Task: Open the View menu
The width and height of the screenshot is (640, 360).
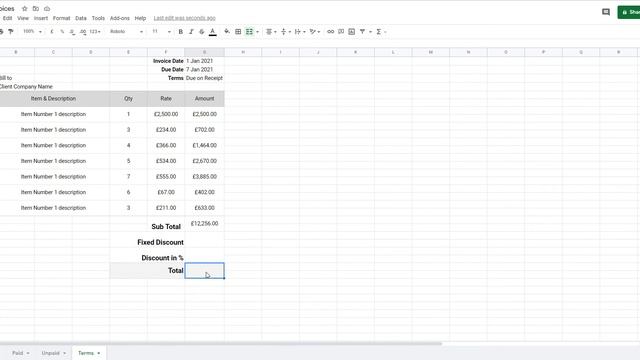Action: [23, 18]
